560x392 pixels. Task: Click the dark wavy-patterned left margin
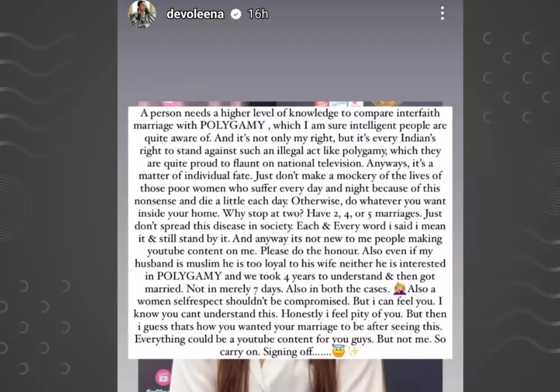click(x=59, y=196)
